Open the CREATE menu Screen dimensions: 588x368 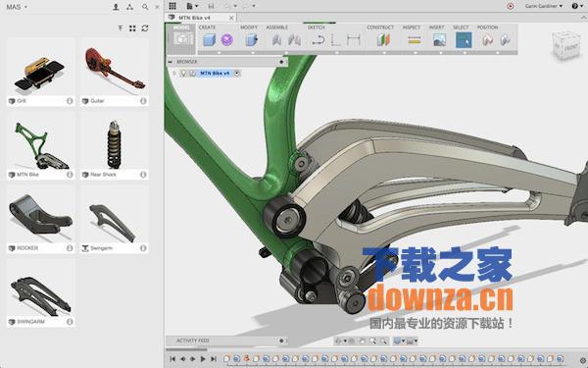tap(207, 27)
